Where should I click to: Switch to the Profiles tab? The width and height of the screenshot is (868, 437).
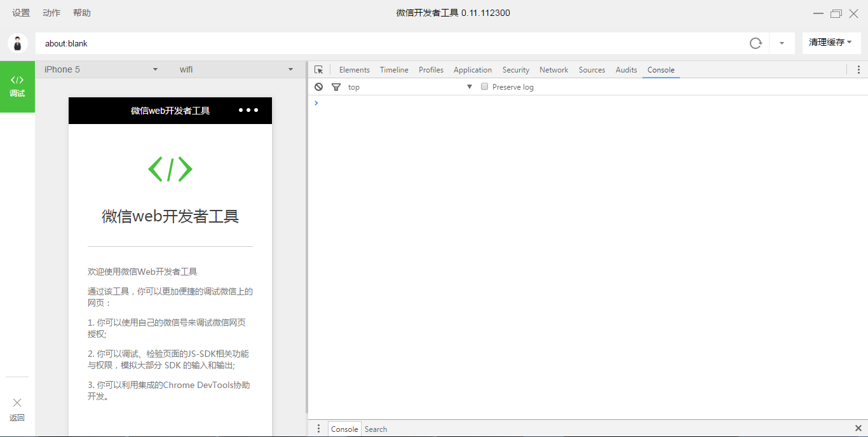click(x=431, y=70)
